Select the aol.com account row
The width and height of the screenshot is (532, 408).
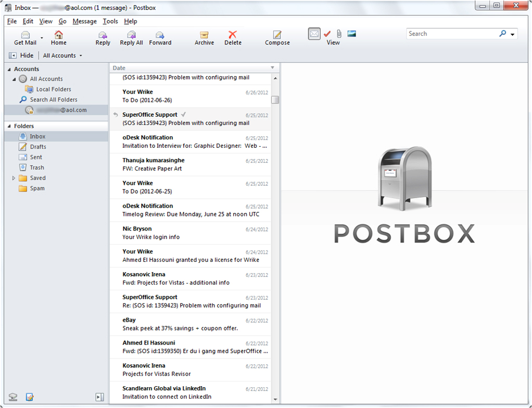[56, 110]
